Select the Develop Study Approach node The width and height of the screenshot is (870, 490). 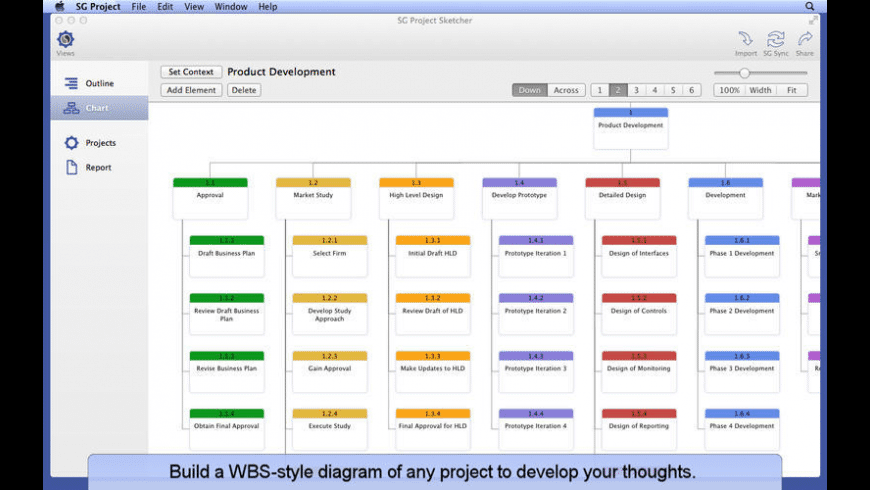(x=330, y=314)
